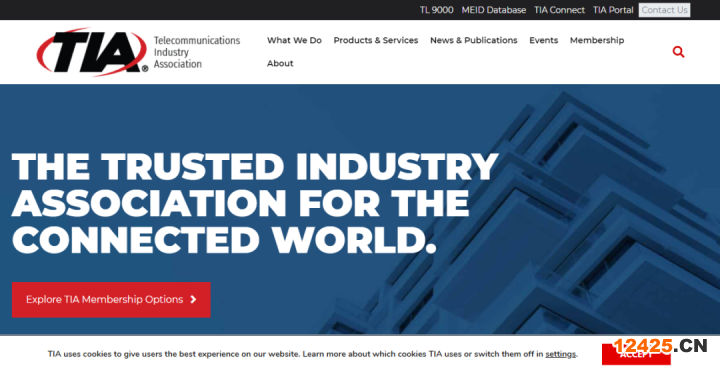This screenshot has height=368, width=720.
Task: Click the Telecommunications Industry Association text
Action: (197, 52)
